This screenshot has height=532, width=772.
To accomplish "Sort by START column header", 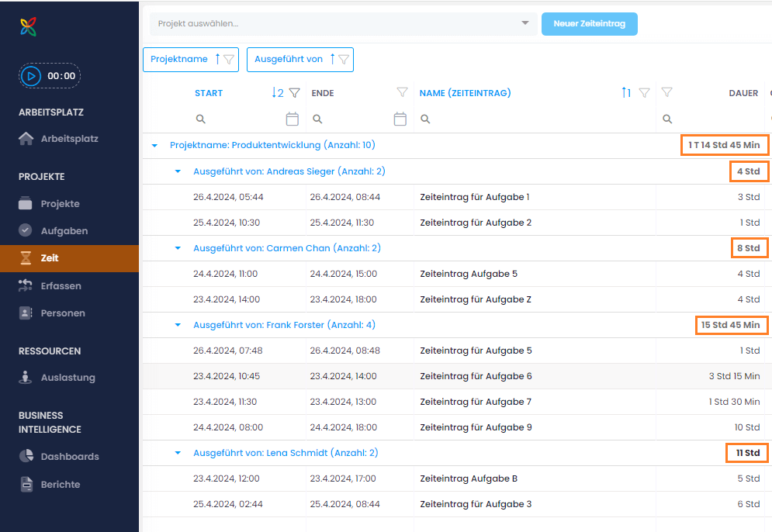I will click(209, 93).
